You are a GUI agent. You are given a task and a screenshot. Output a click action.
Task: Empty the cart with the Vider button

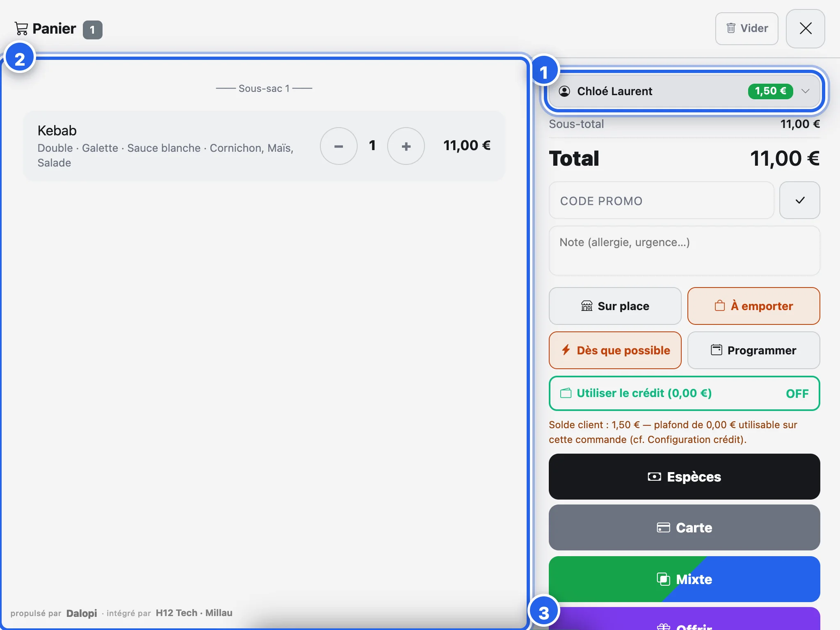(x=746, y=28)
